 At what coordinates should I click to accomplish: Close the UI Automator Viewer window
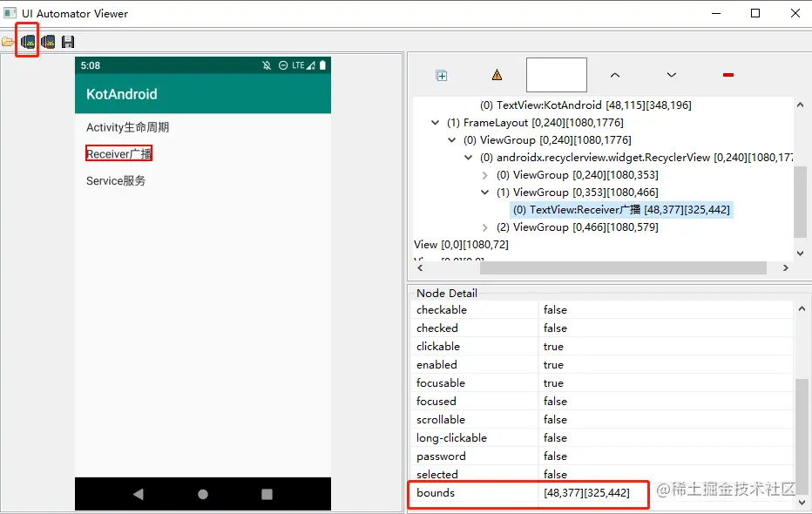795,13
